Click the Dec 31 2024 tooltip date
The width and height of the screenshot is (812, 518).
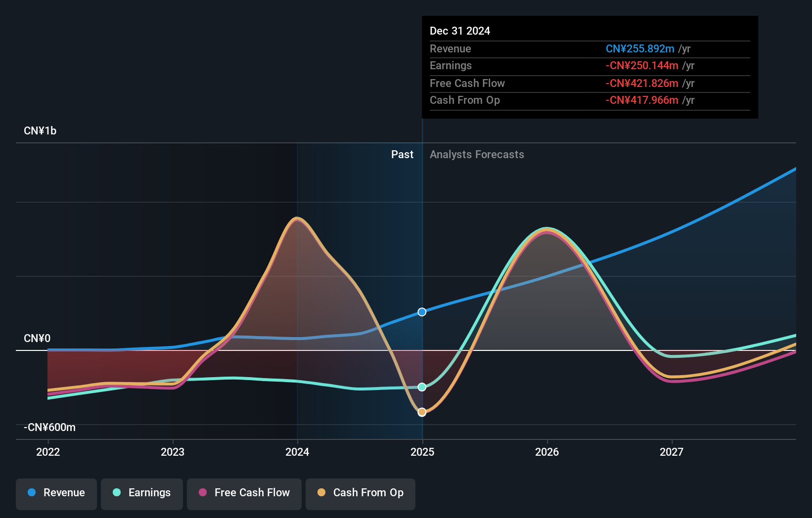[460, 31]
